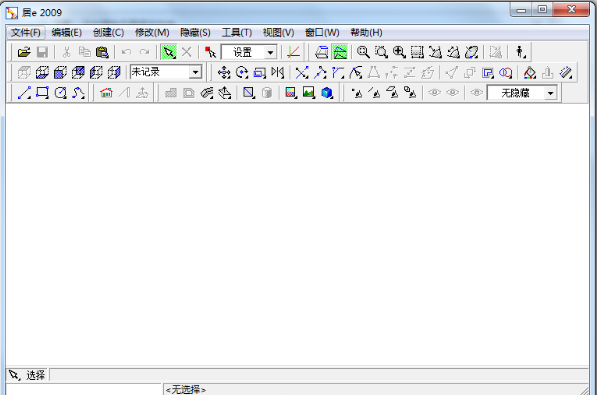Click the Undo arrow icon
The image size is (598, 395).
click(126, 52)
